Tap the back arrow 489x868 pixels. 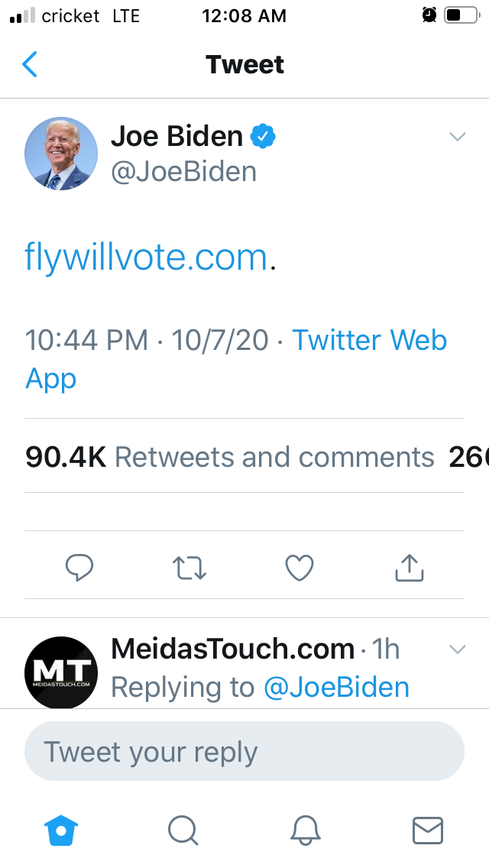pyautogui.click(x=30, y=65)
